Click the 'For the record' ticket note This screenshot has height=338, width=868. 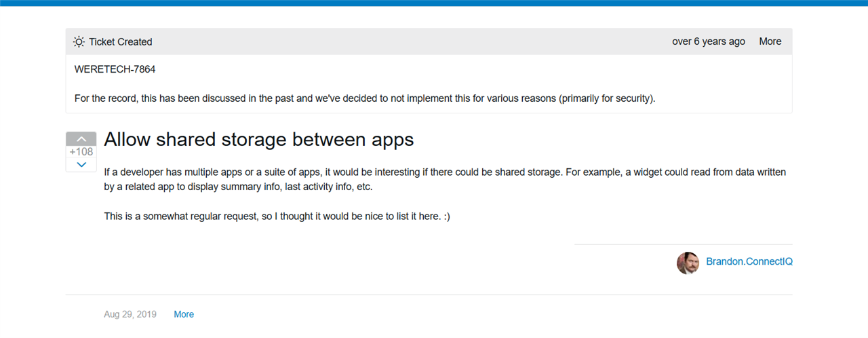(365, 98)
